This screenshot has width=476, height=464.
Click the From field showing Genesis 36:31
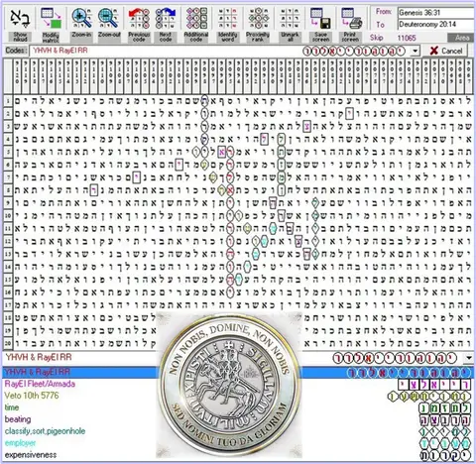[x=436, y=13]
